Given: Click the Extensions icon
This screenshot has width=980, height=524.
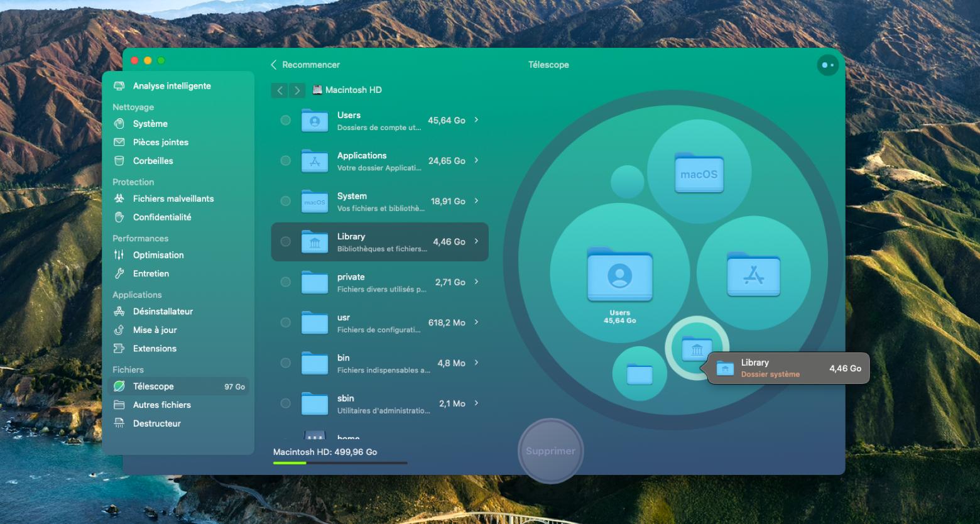Looking at the screenshot, I should click(x=119, y=348).
